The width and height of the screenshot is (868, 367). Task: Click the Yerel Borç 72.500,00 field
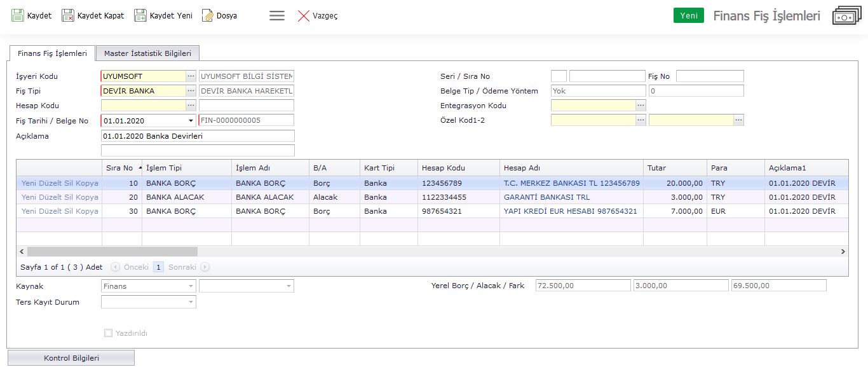pos(583,286)
